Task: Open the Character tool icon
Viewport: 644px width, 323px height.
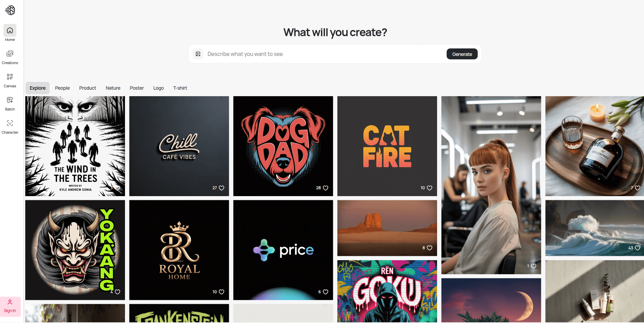Action: [x=10, y=123]
